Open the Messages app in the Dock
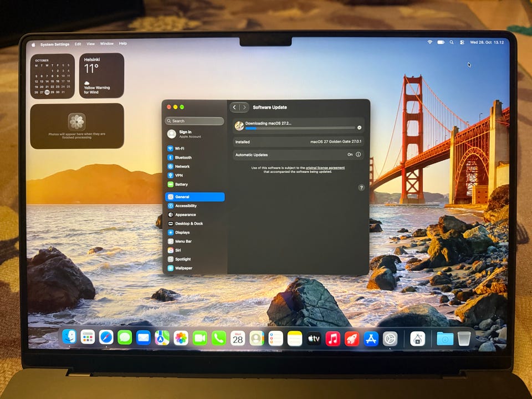 [125, 338]
